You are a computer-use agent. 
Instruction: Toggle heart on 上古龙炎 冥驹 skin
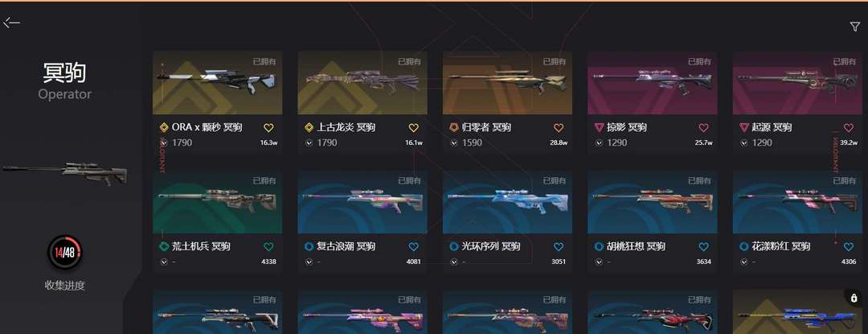[414, 128]
